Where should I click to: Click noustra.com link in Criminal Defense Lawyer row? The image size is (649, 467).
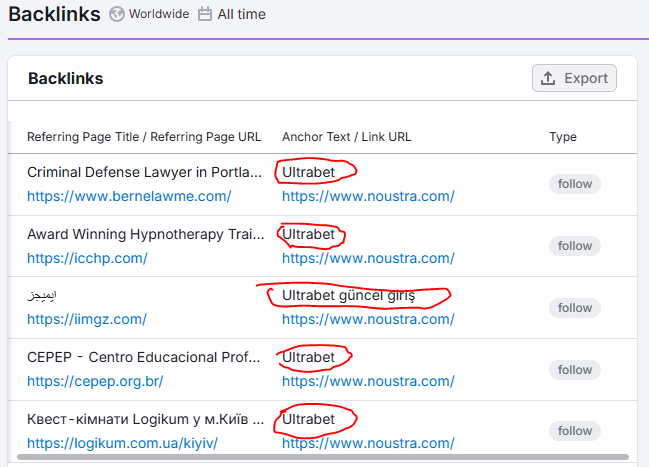click(368, 196)
